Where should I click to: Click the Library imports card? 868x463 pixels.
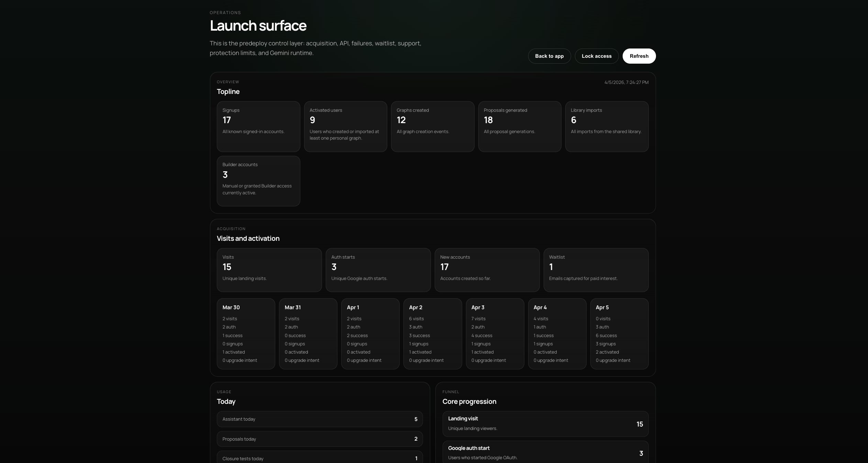[x=607, y=126]
